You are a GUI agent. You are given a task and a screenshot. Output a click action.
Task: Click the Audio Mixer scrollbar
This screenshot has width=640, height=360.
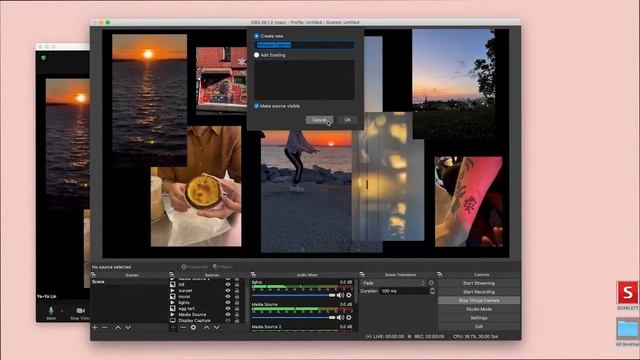click(356, 292)
